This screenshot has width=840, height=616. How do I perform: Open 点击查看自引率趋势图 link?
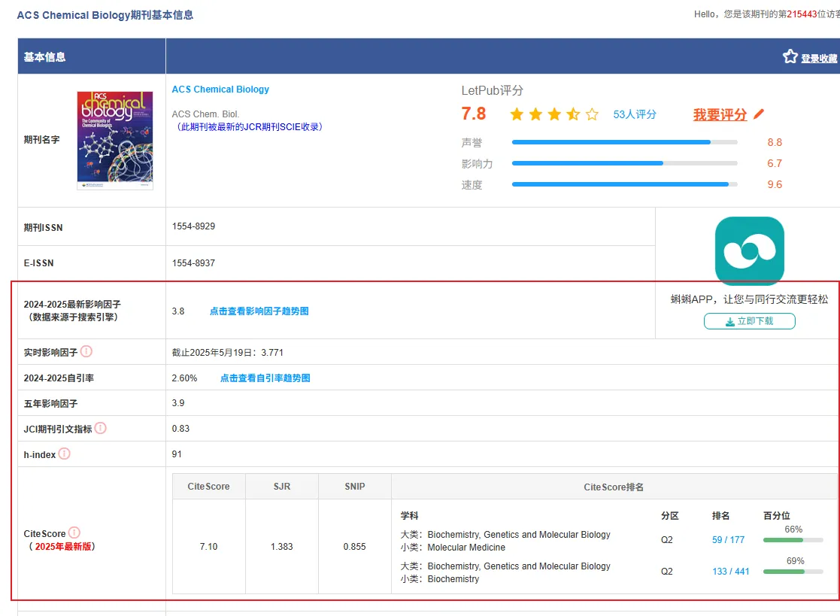coord(265,378)
